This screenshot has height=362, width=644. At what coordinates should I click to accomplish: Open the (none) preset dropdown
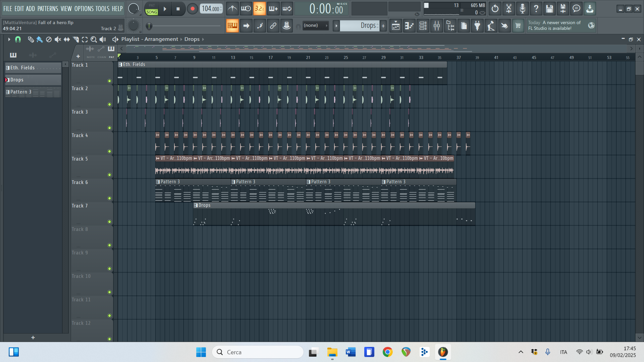[x=315, y=25]
